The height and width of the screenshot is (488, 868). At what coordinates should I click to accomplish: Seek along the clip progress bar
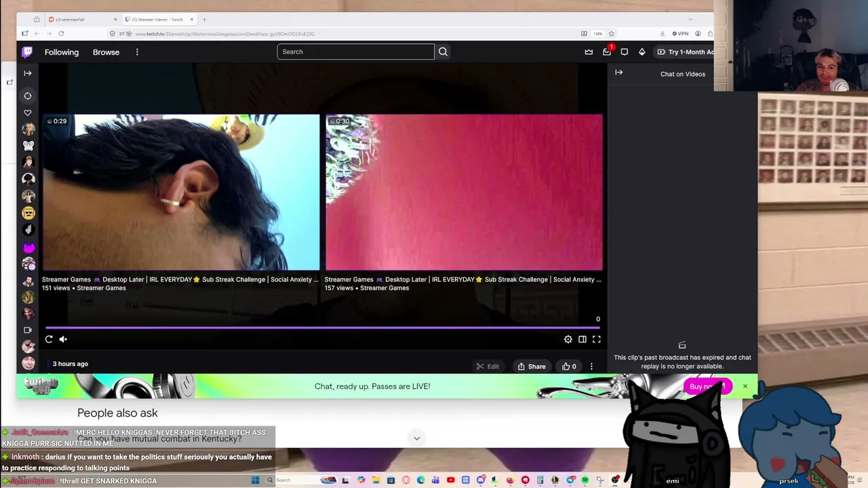(x=323, y=328)
